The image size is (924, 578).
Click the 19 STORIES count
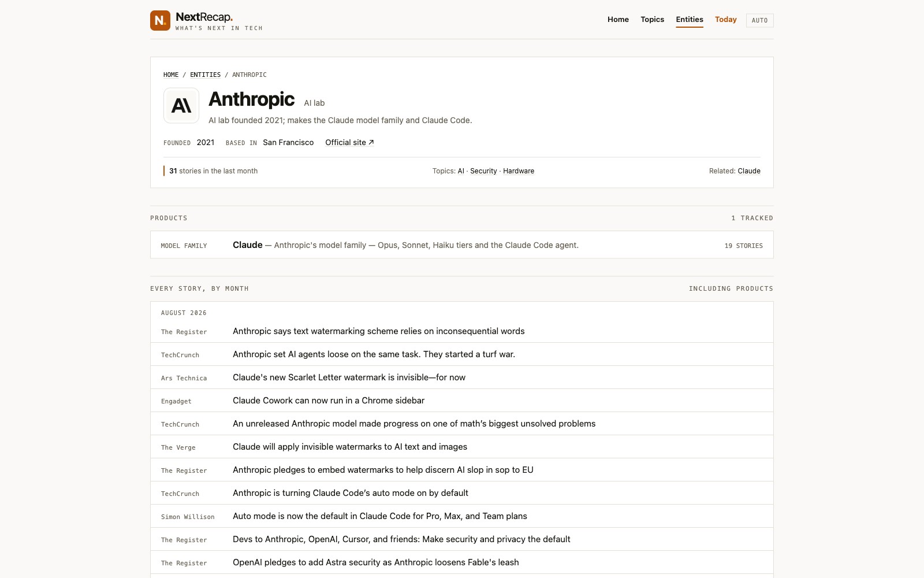point(744,246)
